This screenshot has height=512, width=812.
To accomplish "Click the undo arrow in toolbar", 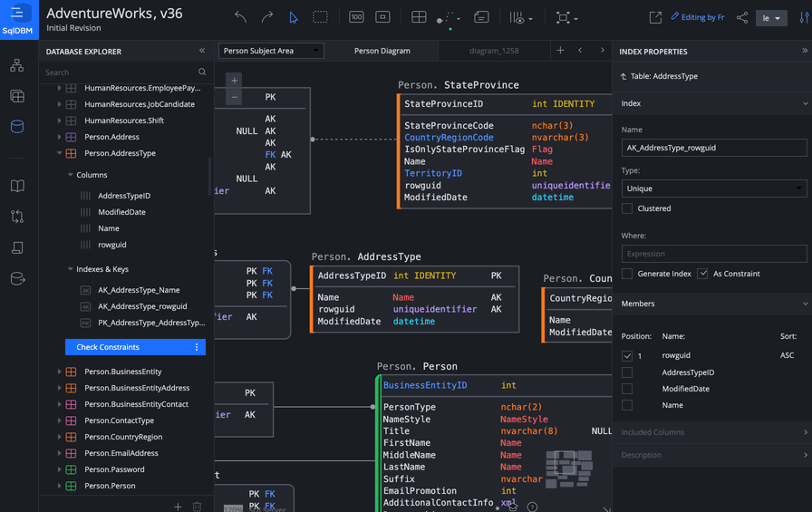I will tap(240, 17).
